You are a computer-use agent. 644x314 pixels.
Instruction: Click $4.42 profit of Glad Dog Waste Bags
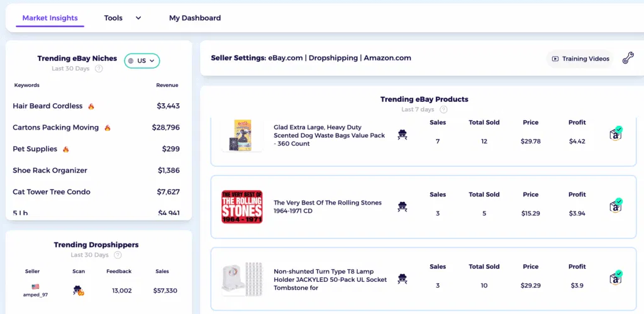point(577,142)
